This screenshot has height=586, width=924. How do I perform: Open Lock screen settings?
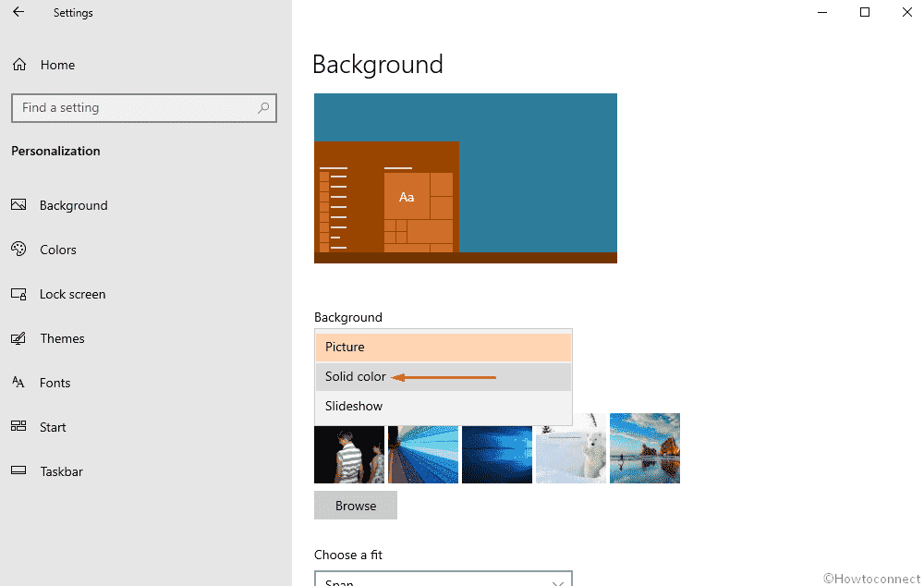click(72, 294)
